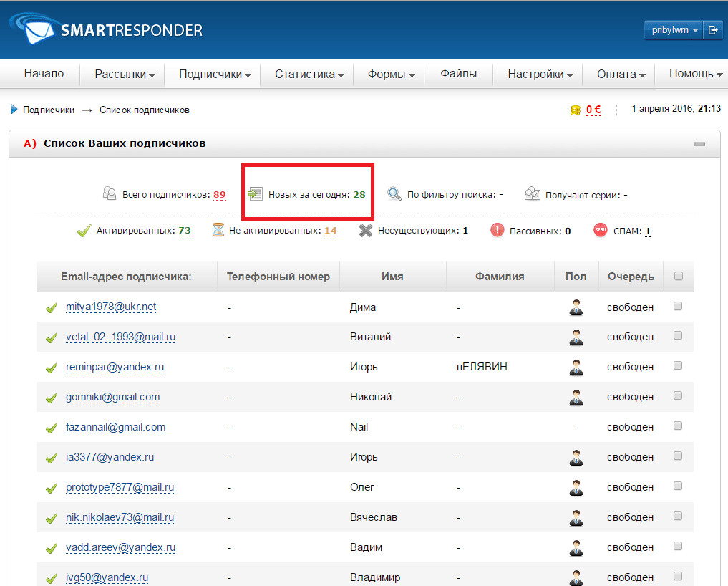Click the total subscribers group icon
This screenshot has height=586, width=728.
pos(110,193)
